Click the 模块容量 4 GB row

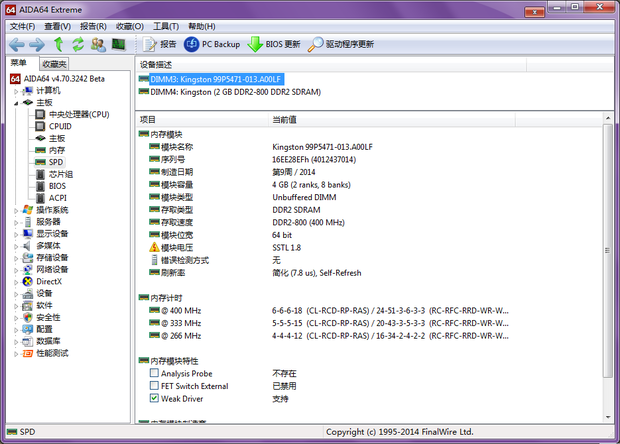[x=250, y=185]
